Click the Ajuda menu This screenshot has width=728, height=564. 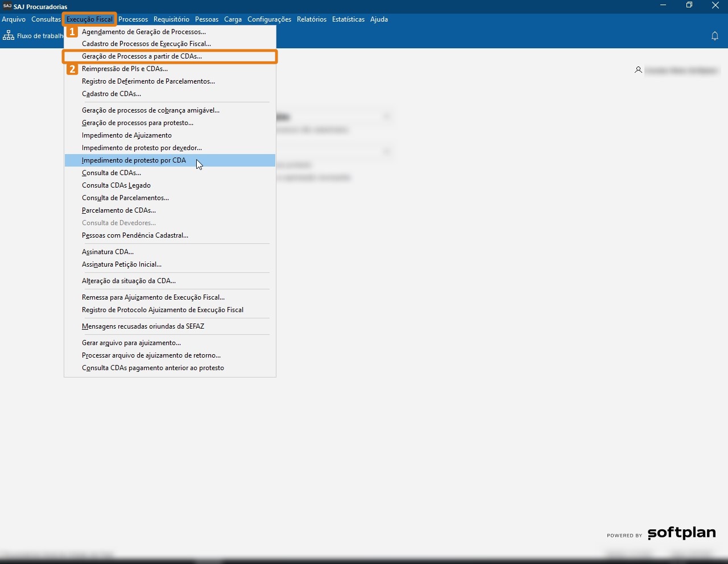(379, 19)
